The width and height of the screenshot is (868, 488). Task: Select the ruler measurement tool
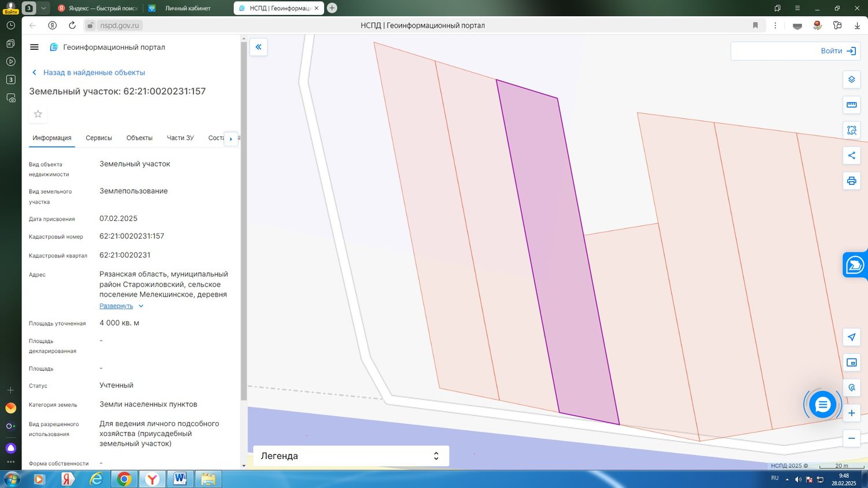[x=851, y=105]
